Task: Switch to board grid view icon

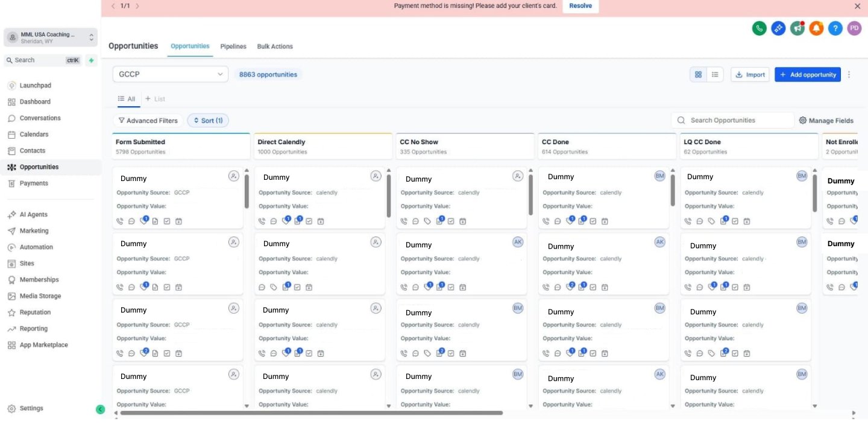Action: [x=699, y=74]
